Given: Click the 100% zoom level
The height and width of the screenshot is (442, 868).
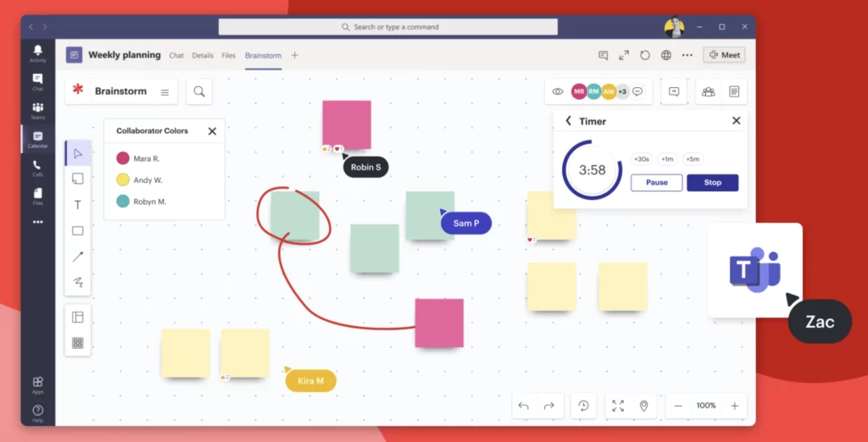Looking at the screenshot, I should (x=706, y=406).
